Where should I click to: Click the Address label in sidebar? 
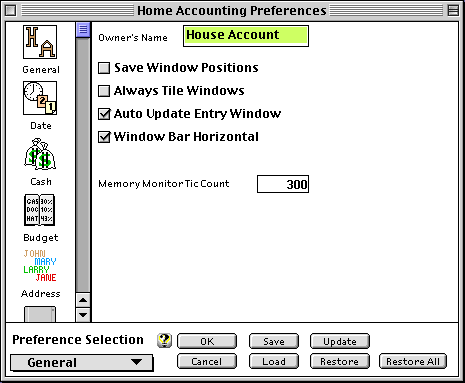41,294
